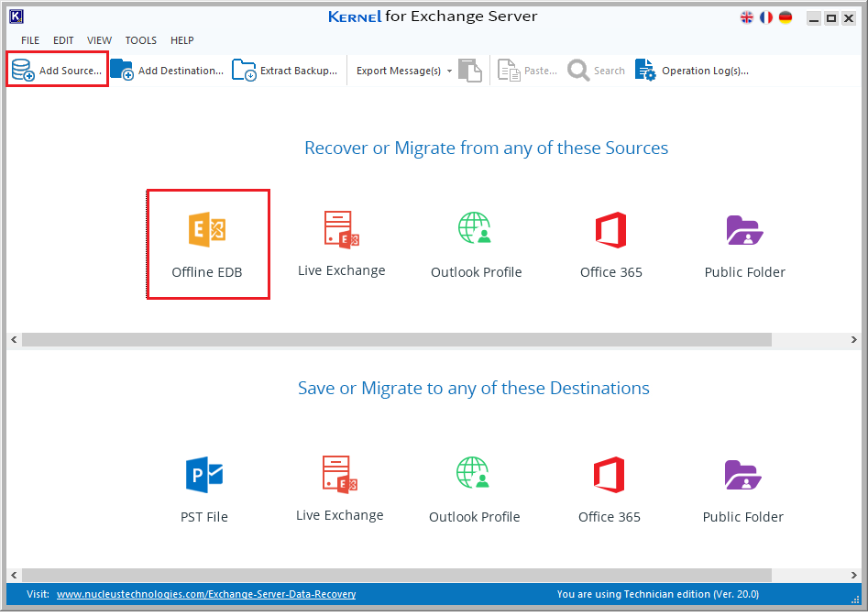The image size is (868, 616).
Task: Click the sources panel left scroll arrow
Action: 14,339
